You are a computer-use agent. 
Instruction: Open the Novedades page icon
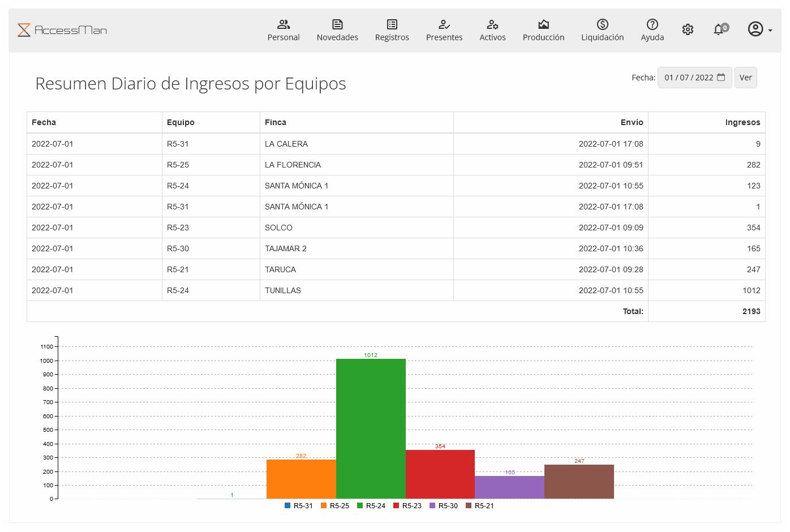point(337,24)
